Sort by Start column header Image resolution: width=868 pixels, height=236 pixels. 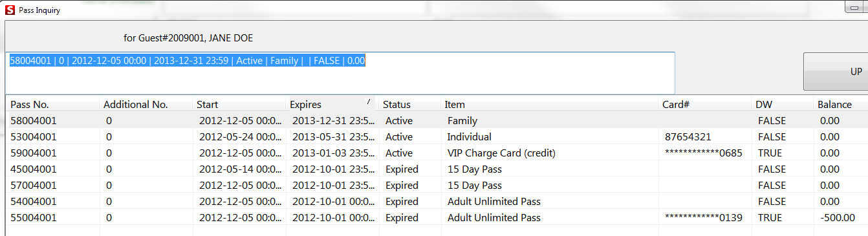239,104
